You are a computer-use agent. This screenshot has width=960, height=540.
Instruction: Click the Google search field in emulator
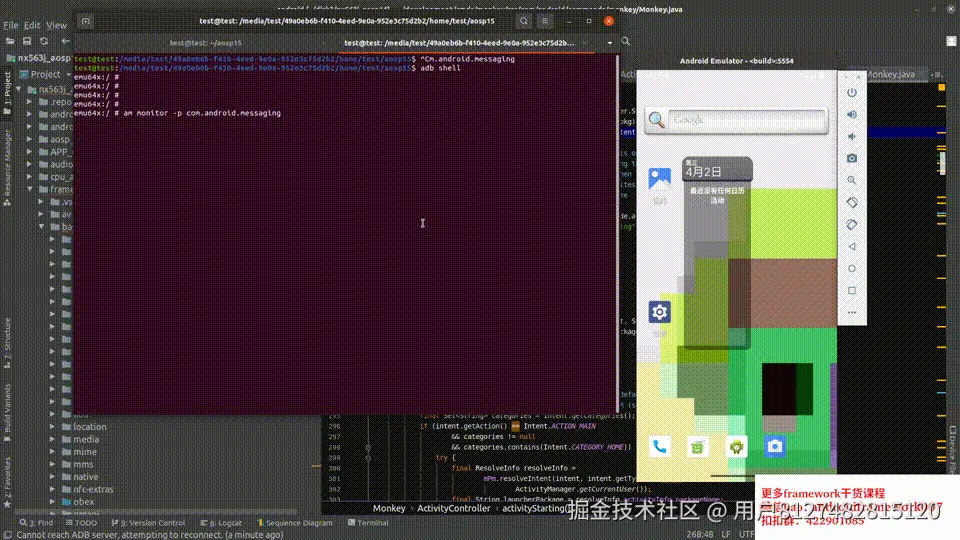746,120
